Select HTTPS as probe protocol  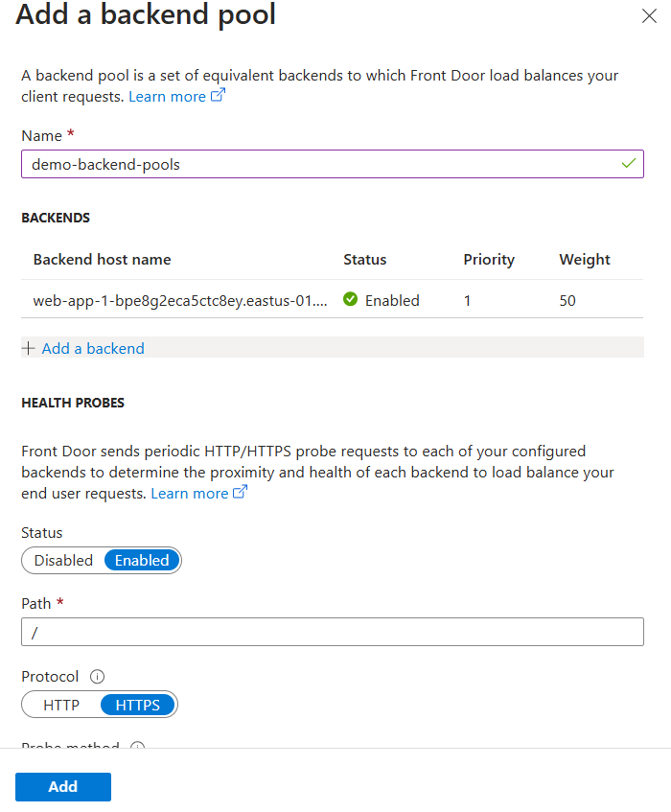138,706
